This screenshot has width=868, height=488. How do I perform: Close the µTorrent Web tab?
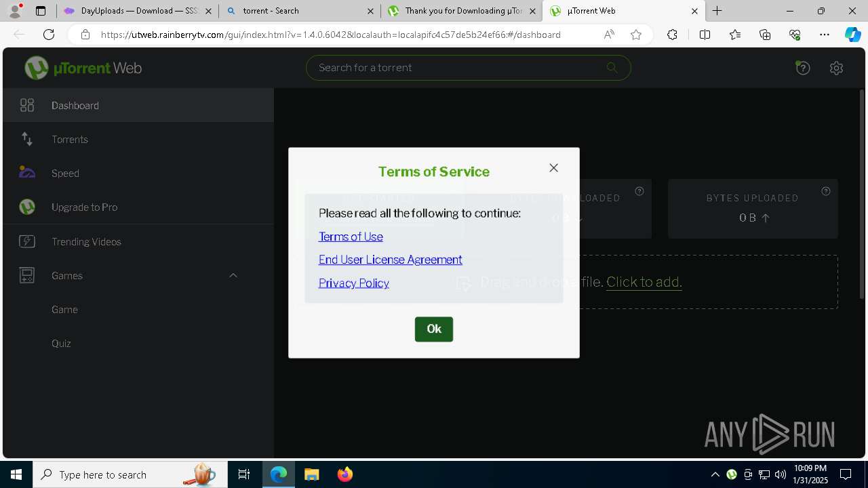tap(694, 11)
